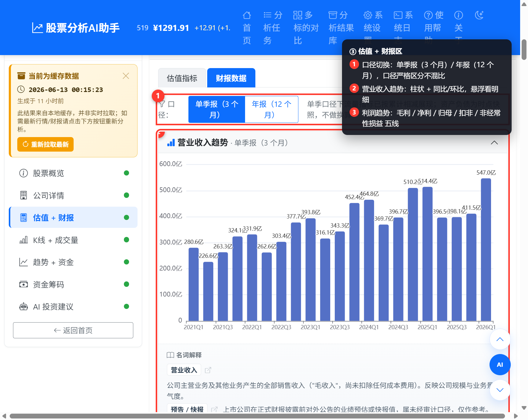Collapse the 营业收入趋势 panel chevron

click(494, 143)
